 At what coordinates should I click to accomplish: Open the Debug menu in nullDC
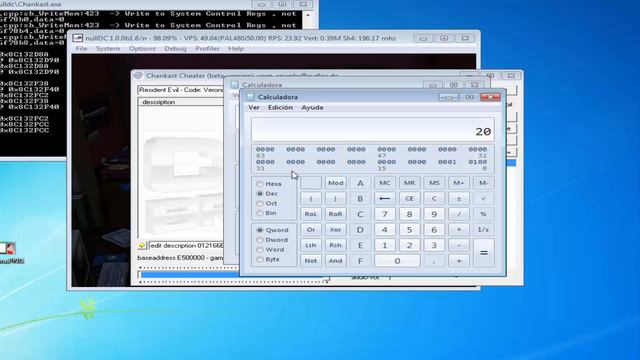[175, 49]
